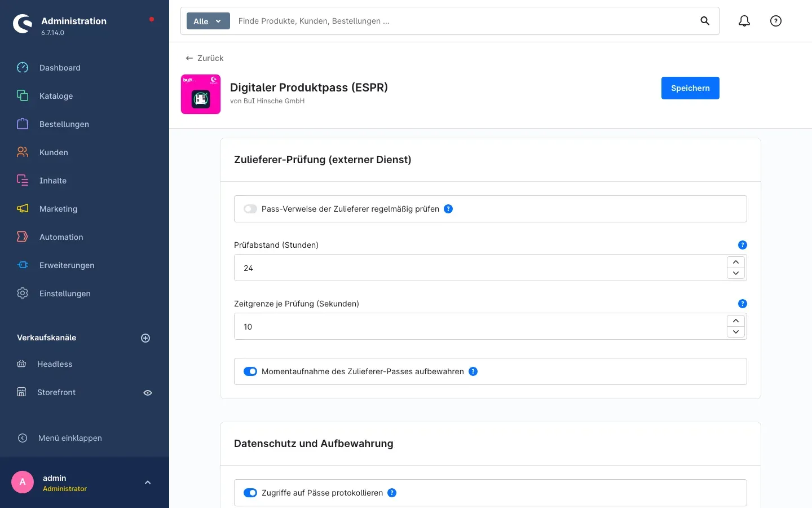
Task: Enable Pass-Verweise der Zulieferer regelmäßig prüfen
Action: (x=250, y=209)
